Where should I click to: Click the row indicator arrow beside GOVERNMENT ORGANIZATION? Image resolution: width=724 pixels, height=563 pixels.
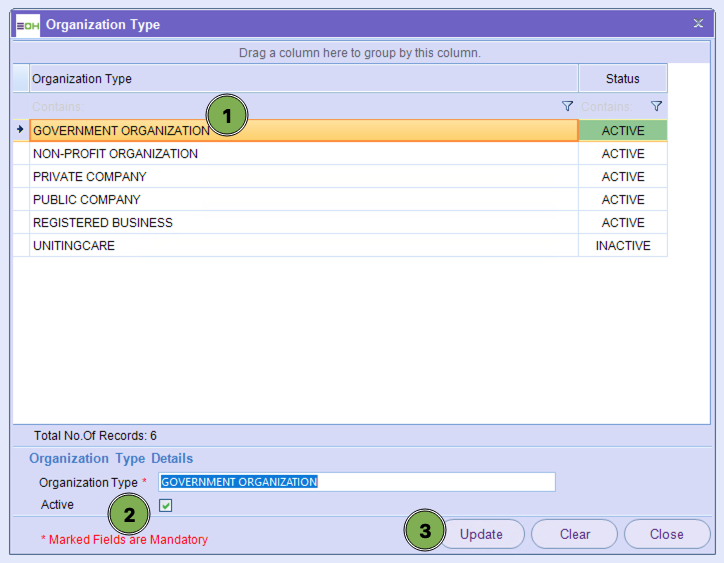point(20,130)
